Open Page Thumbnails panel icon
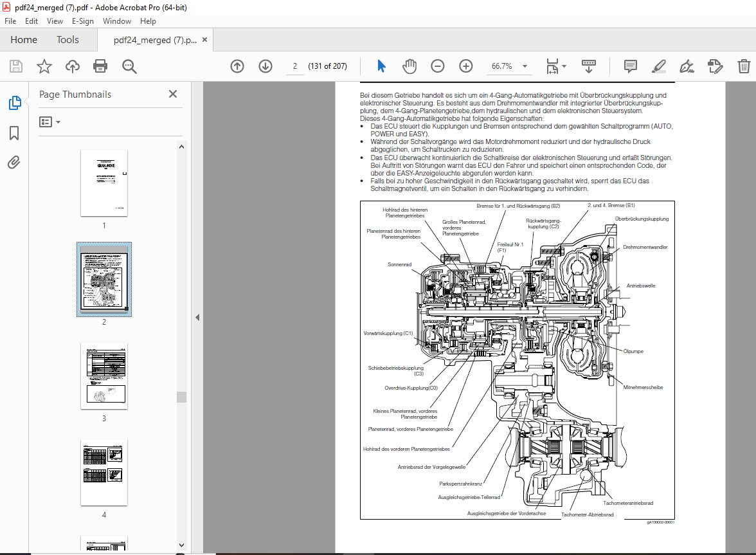The height and width of the screenshot is (555, 756). coord(14,103)
